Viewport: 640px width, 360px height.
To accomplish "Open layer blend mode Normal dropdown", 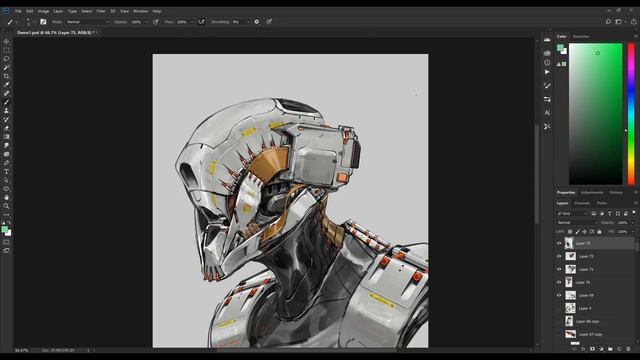I will pyautogui.click(x=577, y=222).
